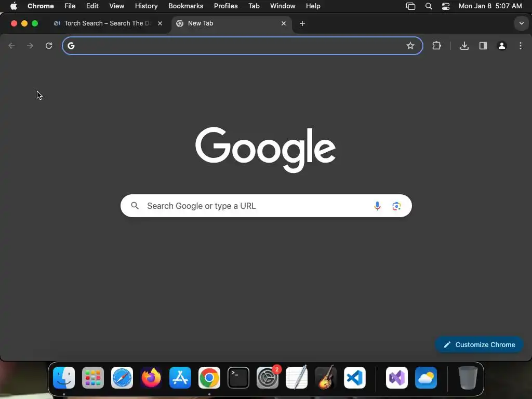Click the magnifier icon in search box

pyautogui.click(x=135, y=206)
